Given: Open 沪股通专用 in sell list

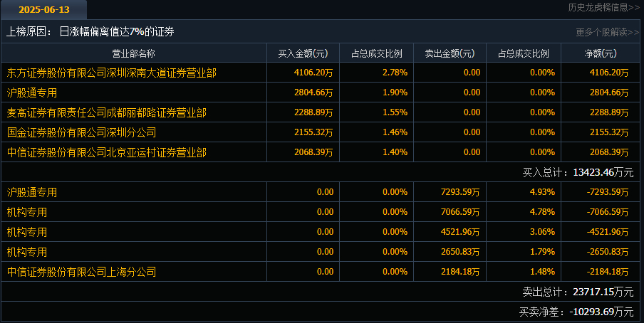Looking at the screenshot, I should (x=32, y=192).
